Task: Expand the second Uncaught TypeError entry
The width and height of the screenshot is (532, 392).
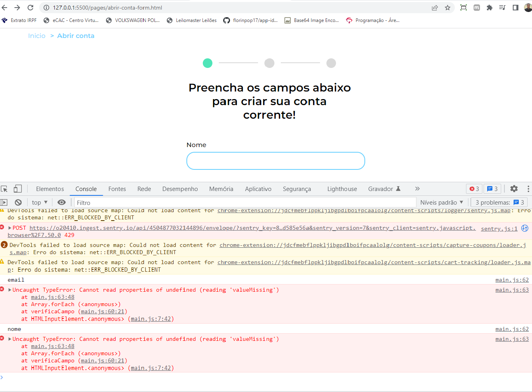Action: coord(10,339)
